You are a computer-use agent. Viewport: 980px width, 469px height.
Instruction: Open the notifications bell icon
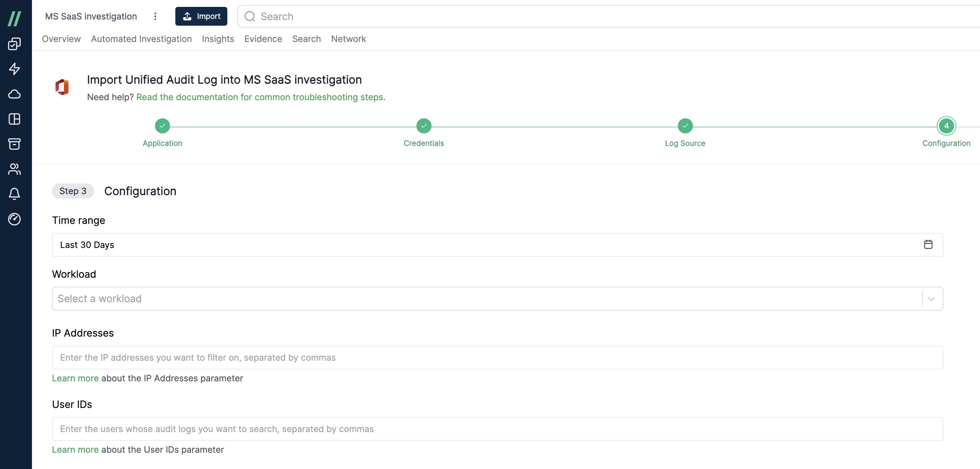14,194
